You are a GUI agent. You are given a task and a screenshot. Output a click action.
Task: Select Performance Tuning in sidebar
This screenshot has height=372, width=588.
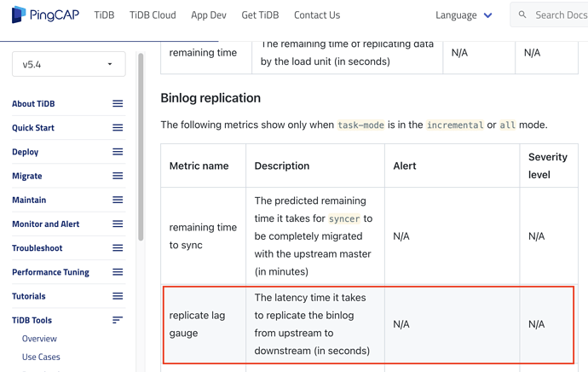[x=54, y=272]
